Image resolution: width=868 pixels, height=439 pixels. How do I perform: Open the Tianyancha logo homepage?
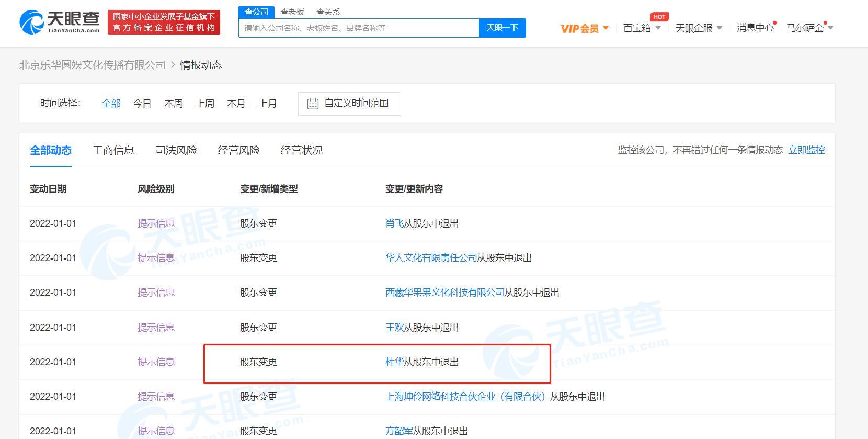(x=59, y=22)
